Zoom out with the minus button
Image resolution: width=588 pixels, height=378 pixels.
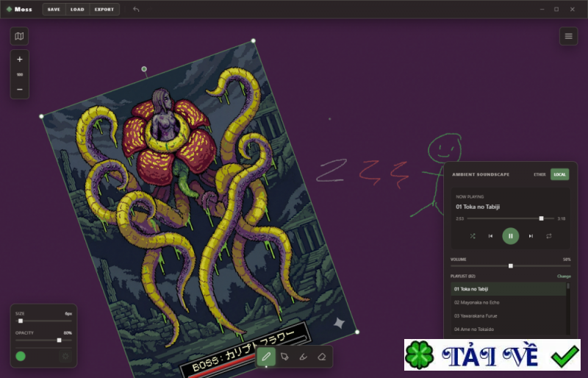tap(20, 90)
